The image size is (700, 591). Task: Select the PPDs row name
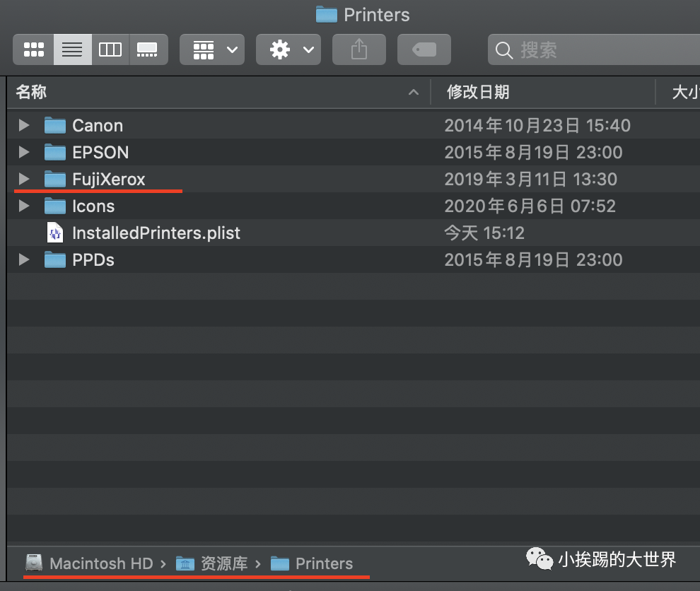click(93, 259)
